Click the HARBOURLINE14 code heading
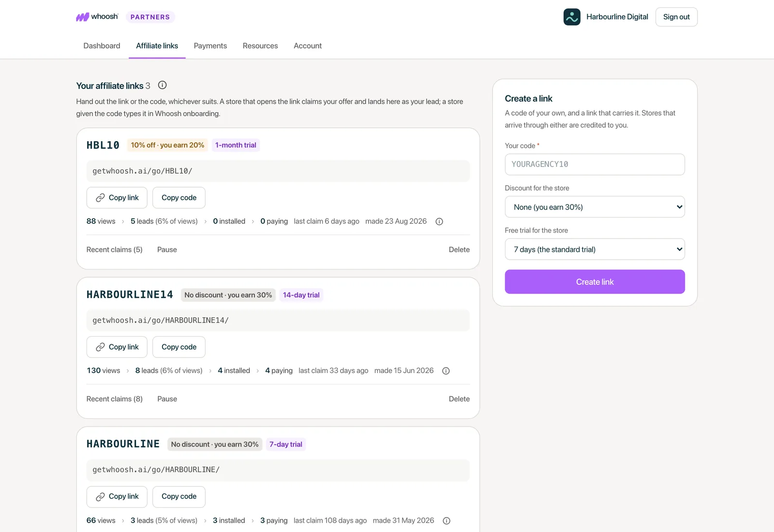This screenshot has height=532, width=774. point(130,295)
